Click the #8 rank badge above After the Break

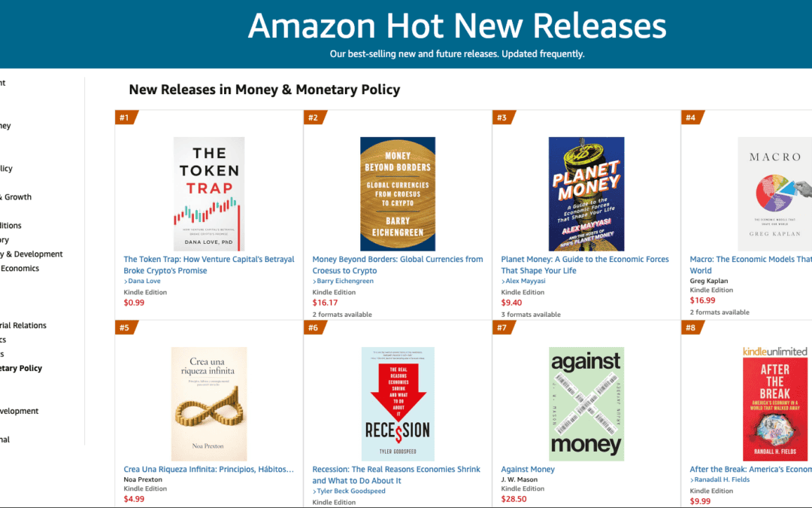pos(688,327)
